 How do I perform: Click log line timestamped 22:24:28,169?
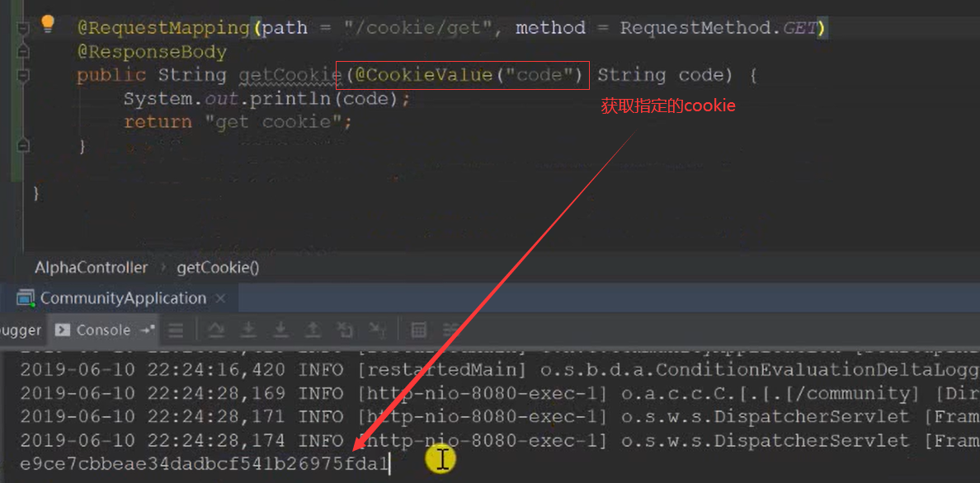click(500, 393)
